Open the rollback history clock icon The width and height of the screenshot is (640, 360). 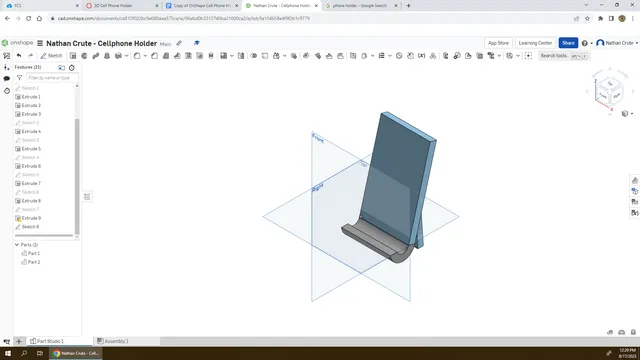pos(72,67)
